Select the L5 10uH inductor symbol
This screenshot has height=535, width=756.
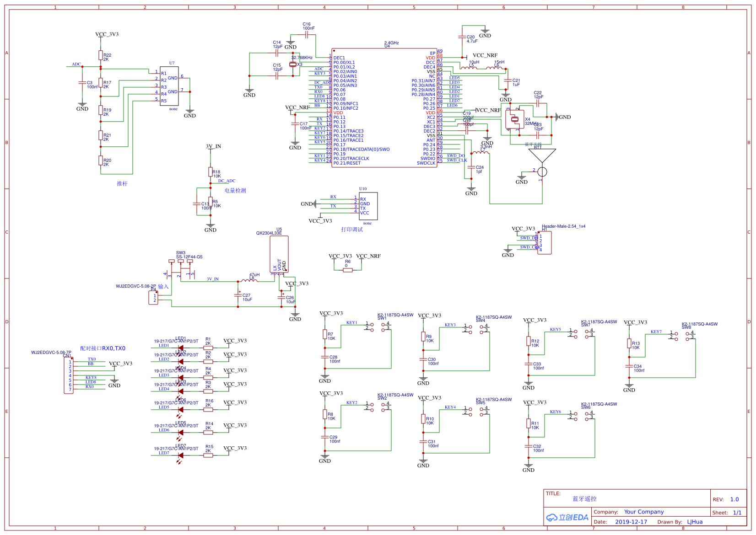pos(469,67)
